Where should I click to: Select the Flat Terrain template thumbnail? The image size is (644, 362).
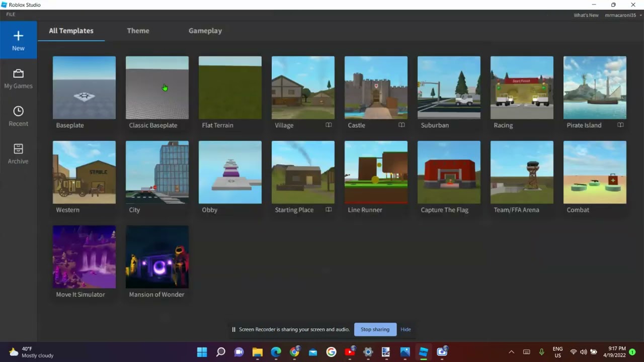(x=230, y=87)
